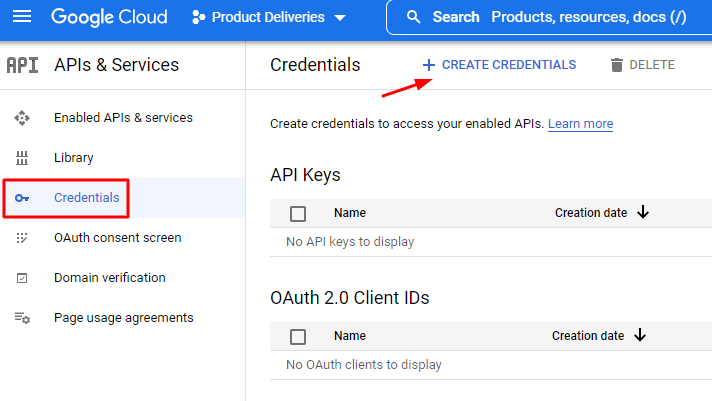Click the DELETE button label

click(x=652, y=65)
